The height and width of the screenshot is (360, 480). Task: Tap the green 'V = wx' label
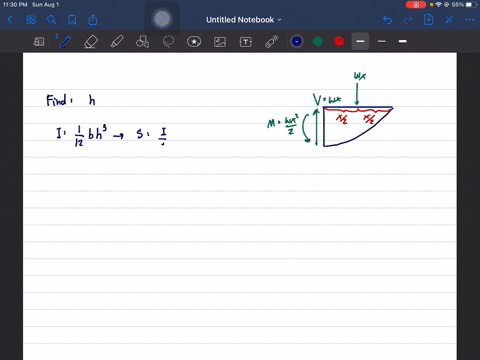(327, 99)
